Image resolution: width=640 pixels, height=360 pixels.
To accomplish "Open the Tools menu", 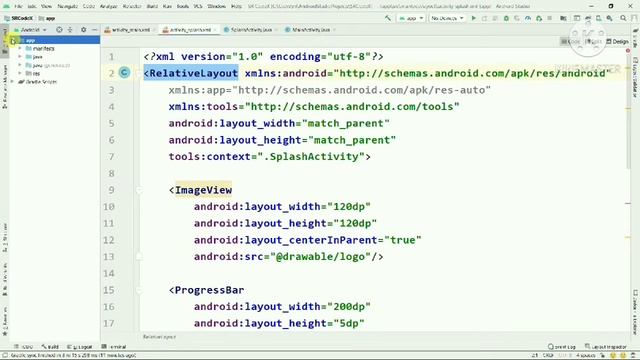I will (182, 7).
